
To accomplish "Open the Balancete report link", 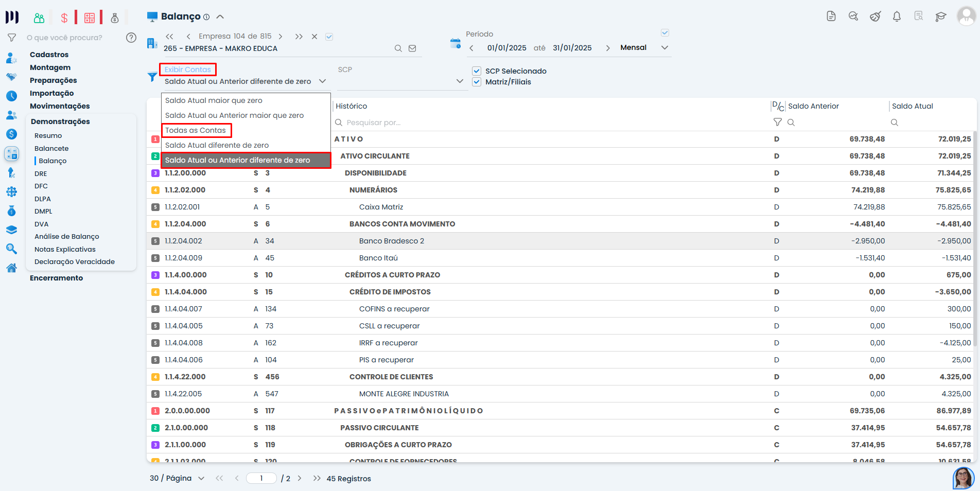I will point(51,148).
